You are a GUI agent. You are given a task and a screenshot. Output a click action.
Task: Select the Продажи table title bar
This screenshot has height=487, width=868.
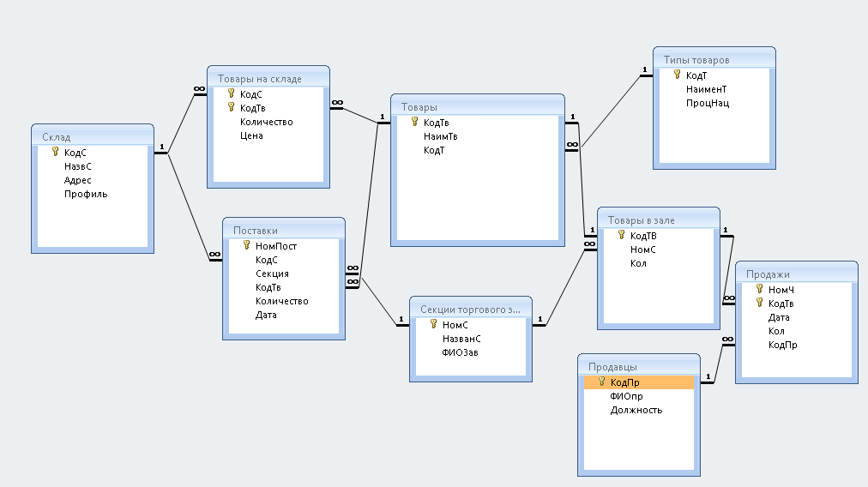[x=797, y=274]
